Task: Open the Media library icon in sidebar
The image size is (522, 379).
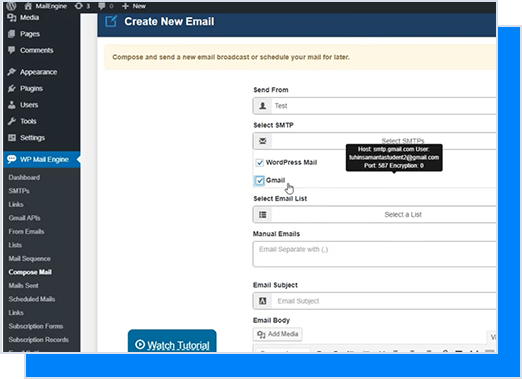Action: [x=12, y=18]
